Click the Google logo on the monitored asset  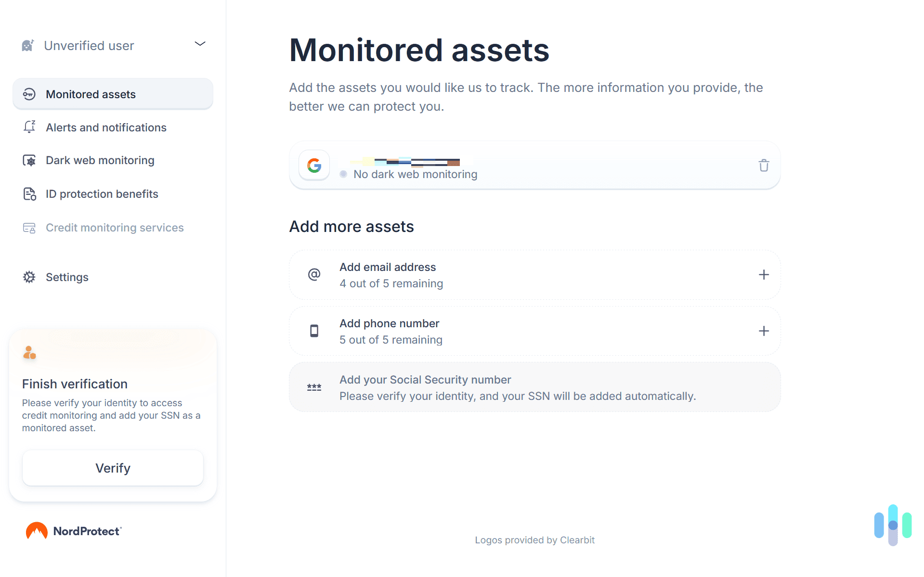tap(314, 165)
